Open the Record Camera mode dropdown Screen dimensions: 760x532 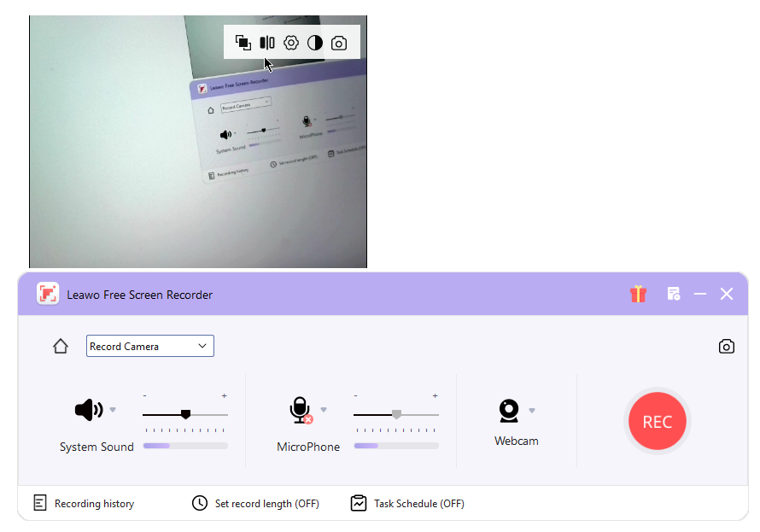(x=150, y=346)
